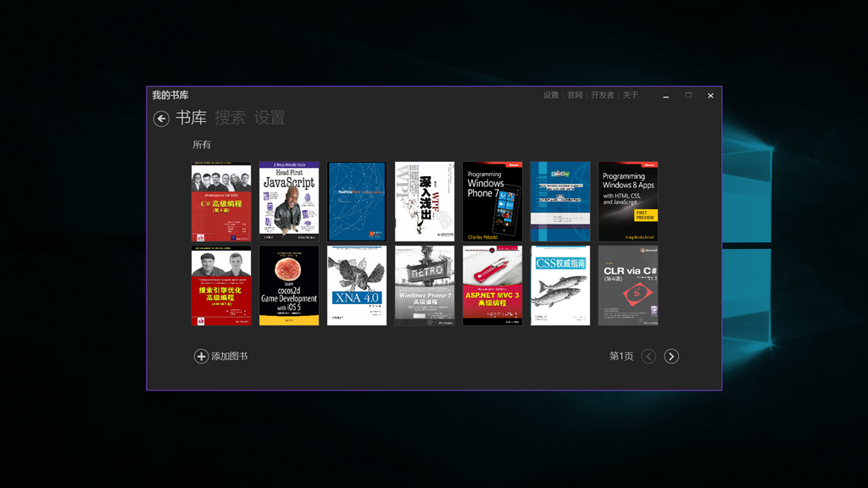The image size is (868, 488).
Task: Open the 关于 link
Action: pyautogui.click(x=631, y=96)
